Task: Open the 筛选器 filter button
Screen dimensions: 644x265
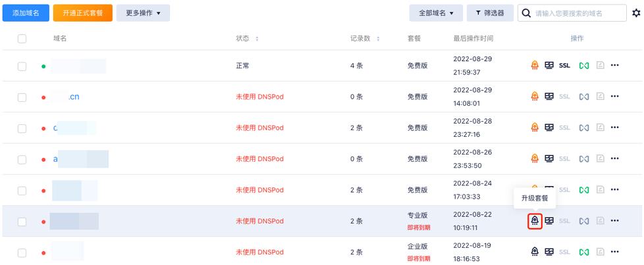Action: (x=490, y=13)
